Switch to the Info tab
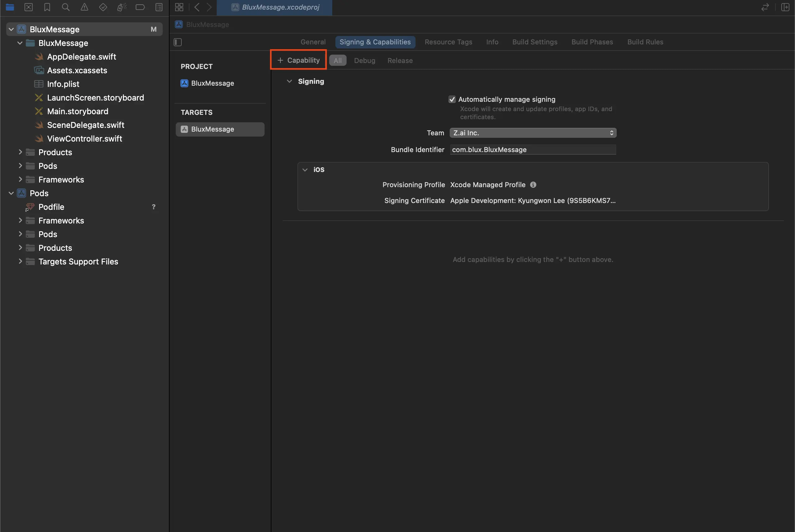795x532 pixels. click(492, 42)
